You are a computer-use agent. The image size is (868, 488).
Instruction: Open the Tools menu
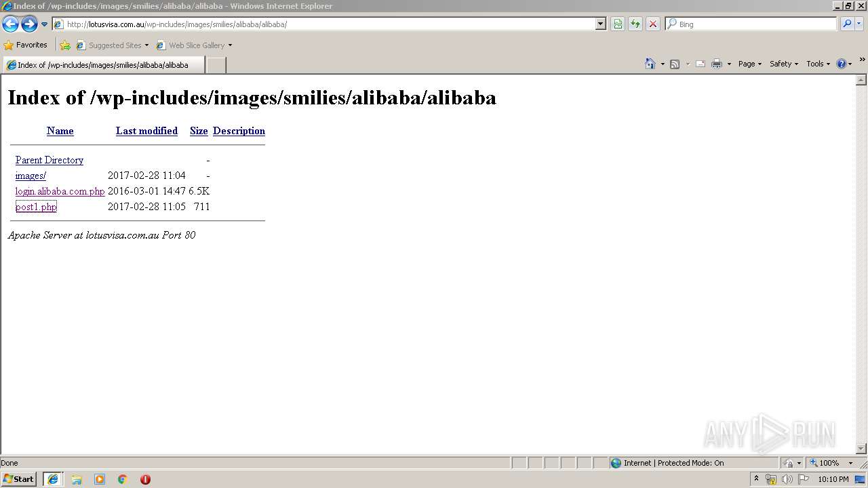pos(818,64)
